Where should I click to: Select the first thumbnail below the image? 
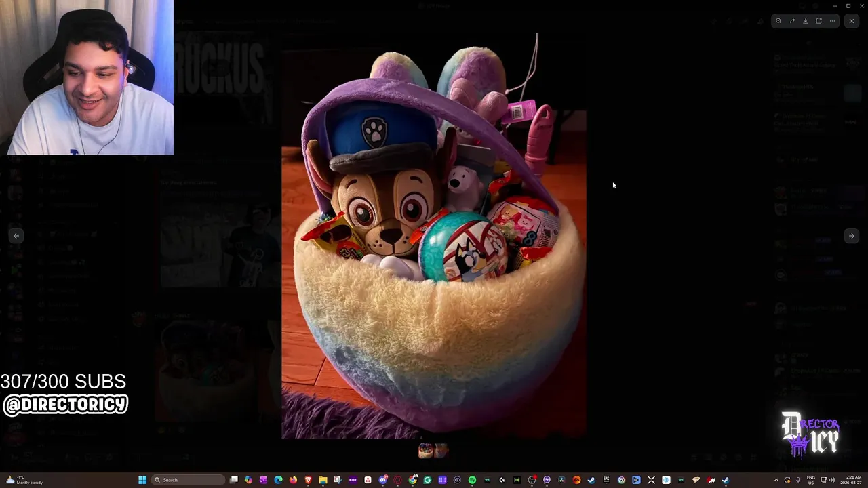[x=425, y=451]
